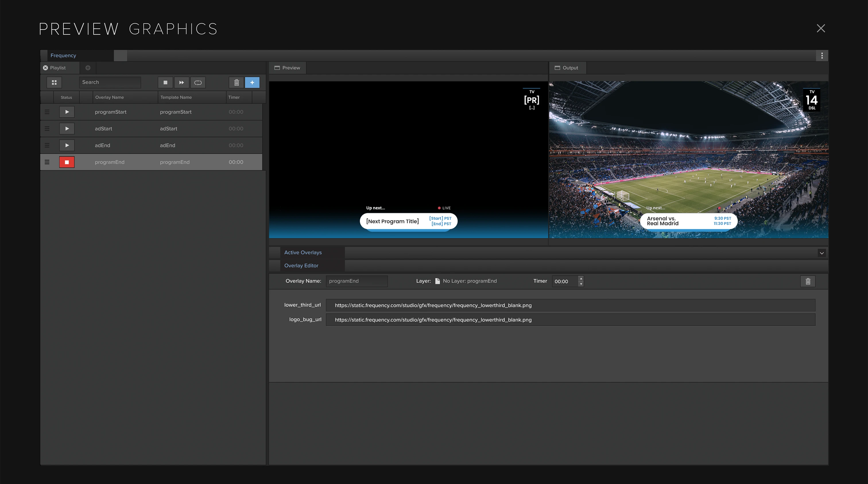868x484 pixels.
Task: Select the Frequency tab
Action: click(x=63, y=56)
